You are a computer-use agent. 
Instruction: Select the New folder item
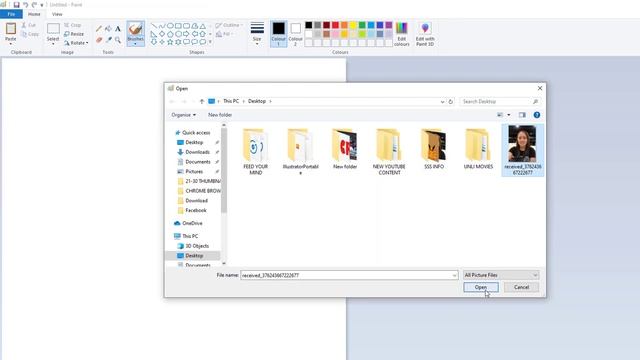(x=345, y=149)
